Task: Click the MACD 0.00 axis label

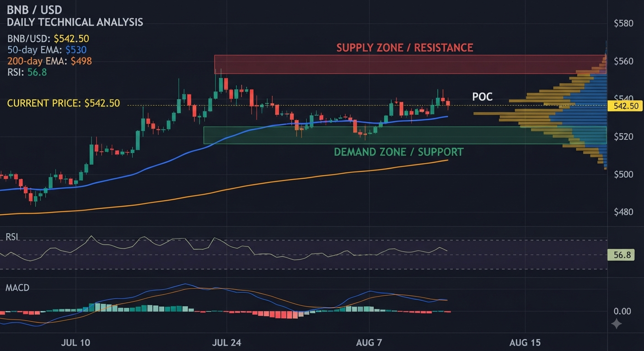Action: (622, 311)
